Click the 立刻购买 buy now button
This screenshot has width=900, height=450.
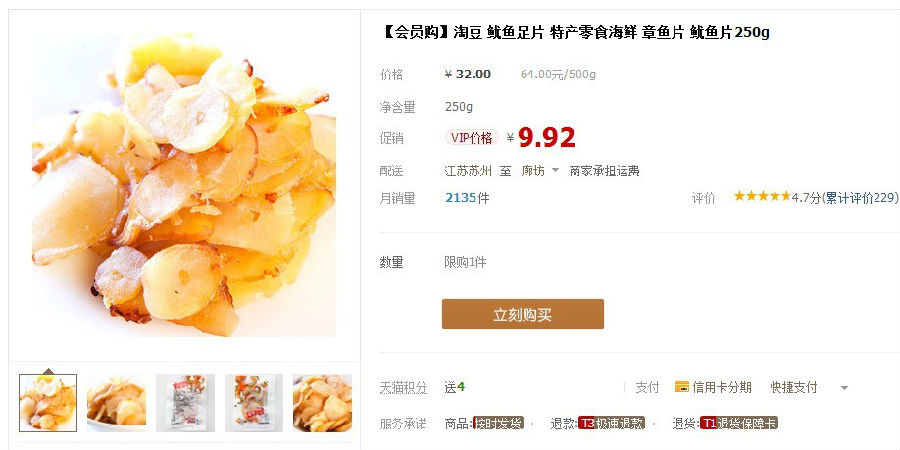[522, 314]
